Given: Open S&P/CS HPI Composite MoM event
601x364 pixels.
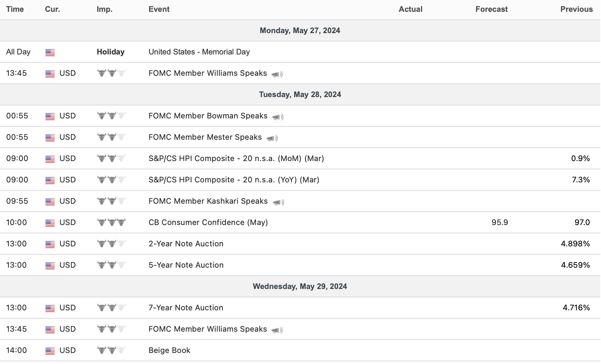Looking at the screenshot, I should click(x=236, y=158).
